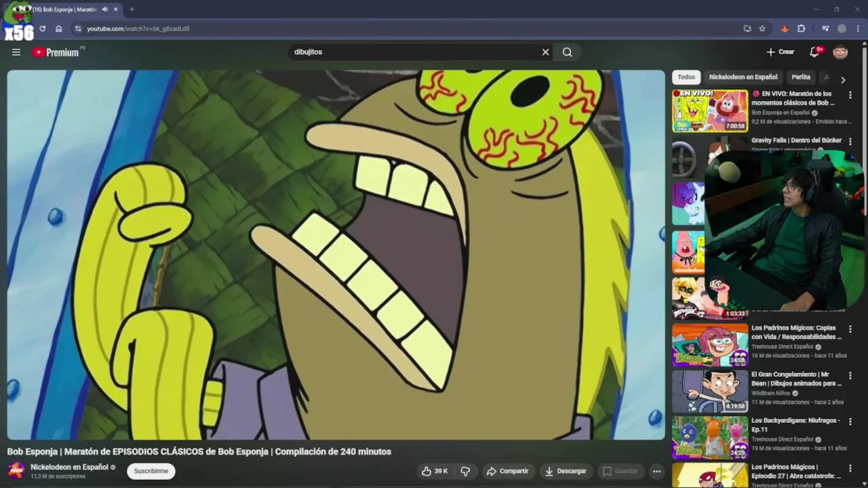Image resolution: width=868 pixels, height=488 pixels.
Task: Open options for El Gran Congelamiento video
Action: (x=850, y=375)
